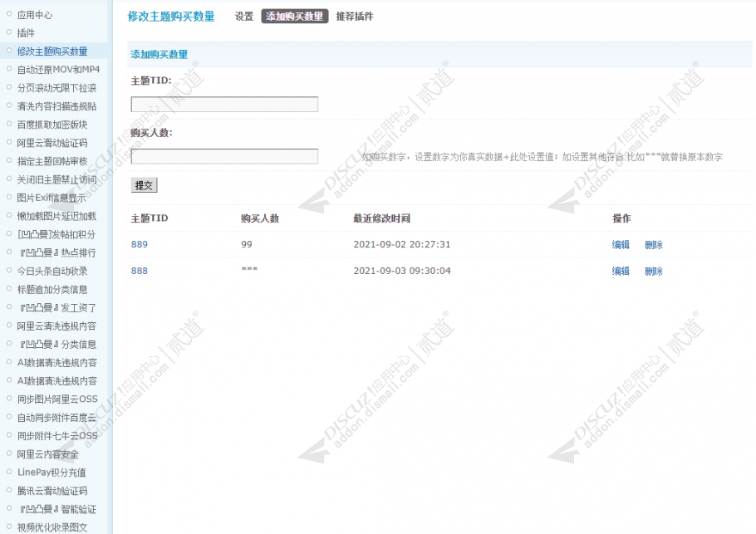The width and height of the screenshot is (756, 534).
Task: Open [凹凸曼]发帖扣积分 plugin
Action: pyautogui.click(x=56, y=235)
